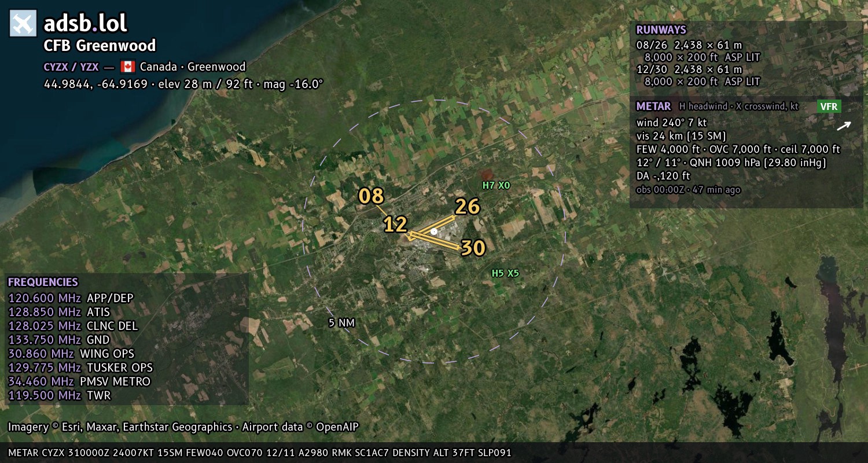Click the VFR flight category badge
This screenshot has width=868, height=463.
click(x=829, y=106)
